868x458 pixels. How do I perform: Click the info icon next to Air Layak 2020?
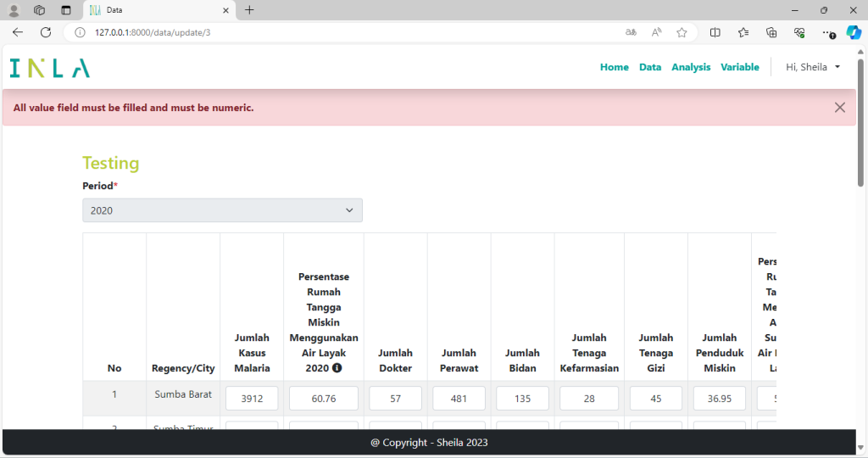coord(337,368)
